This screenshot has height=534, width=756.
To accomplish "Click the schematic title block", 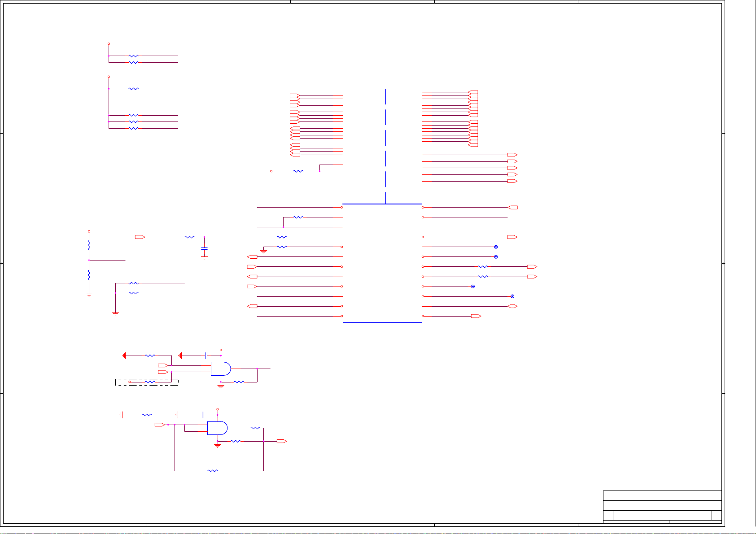I will click(662, 507).
